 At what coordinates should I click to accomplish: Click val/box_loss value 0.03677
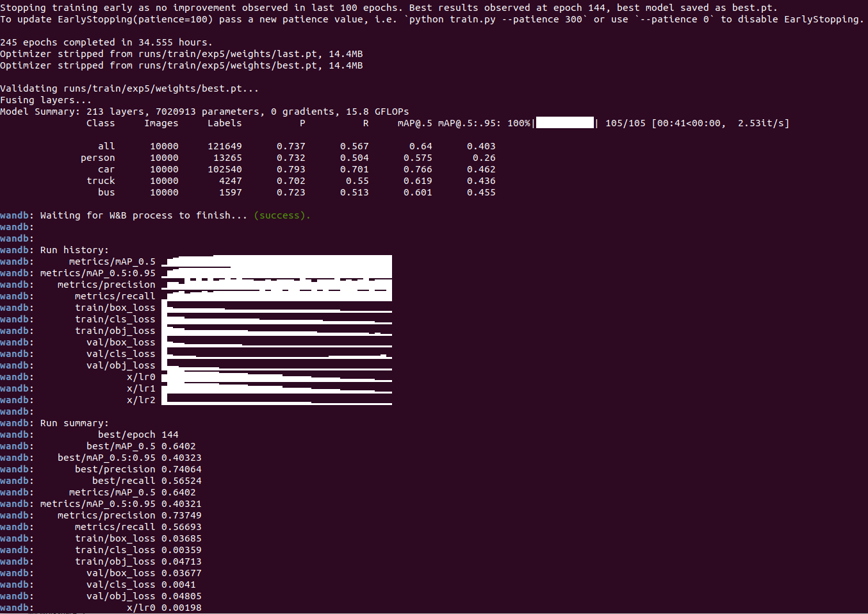tap(181, 573)
